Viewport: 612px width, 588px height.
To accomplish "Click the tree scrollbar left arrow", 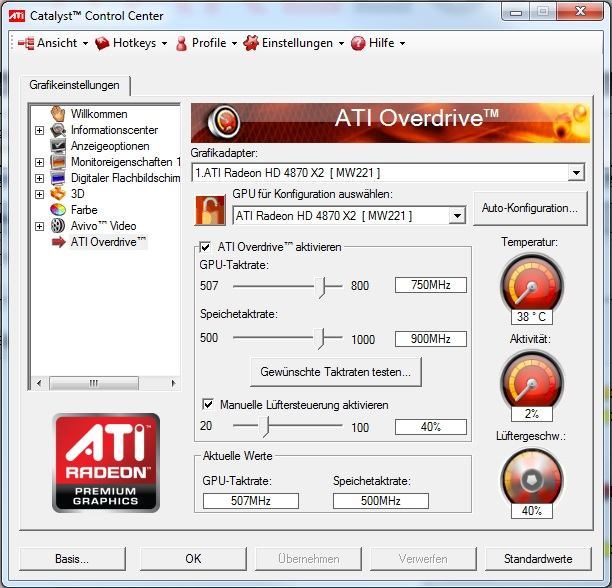I will point(39,383).
